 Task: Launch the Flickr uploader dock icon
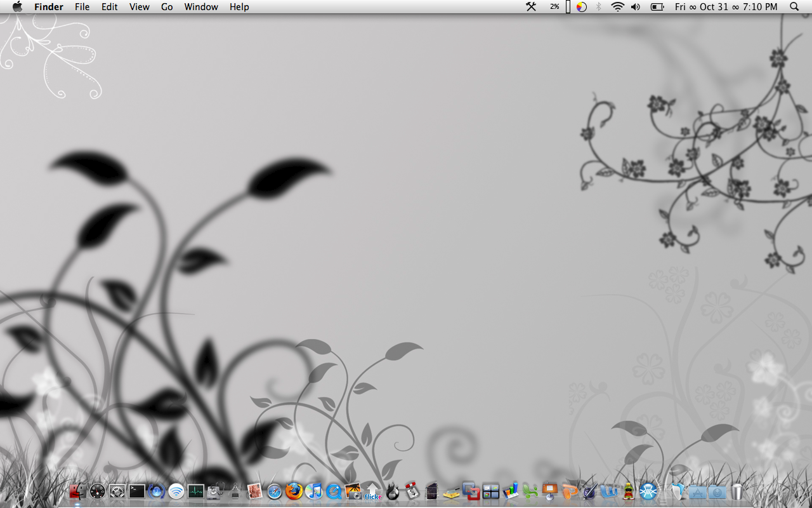(x=373, y=491)
